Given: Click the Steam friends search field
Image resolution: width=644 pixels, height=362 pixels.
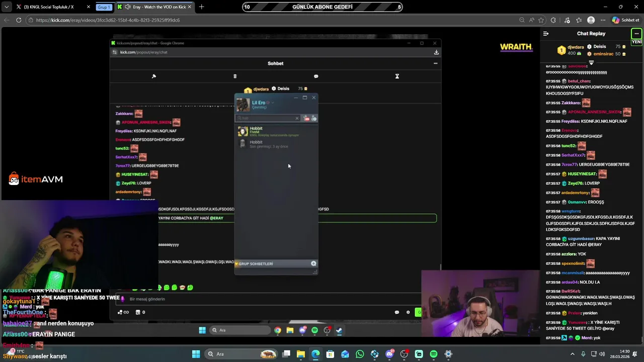Looking at the screenshot, I should [268, 118].
